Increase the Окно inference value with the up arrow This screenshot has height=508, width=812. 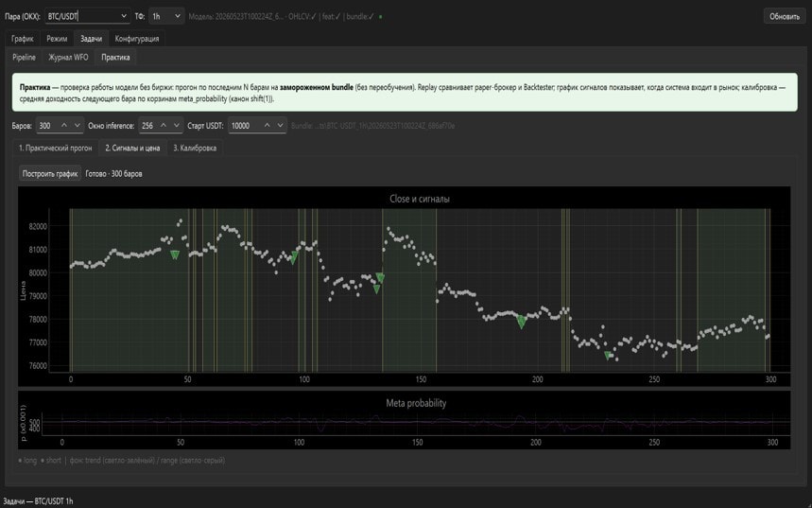pyautogui.click(x=164, y=126)
